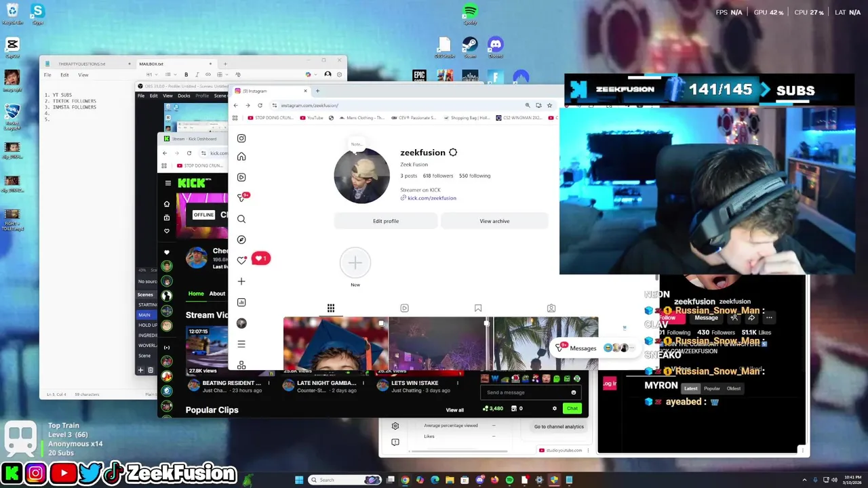The image size is (868, 488).
Task: Open OBS Profile menu
Action: [x=202, y=96]
